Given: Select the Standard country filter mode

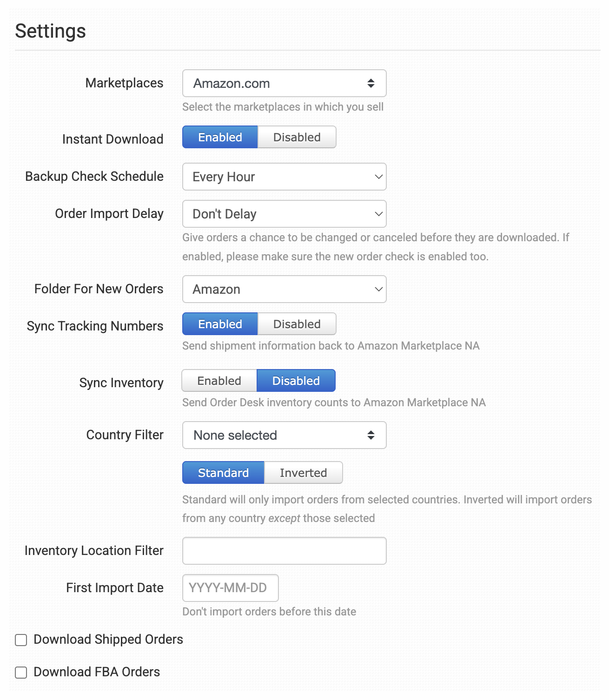Looking at the screenshot, I should [223, 473].
